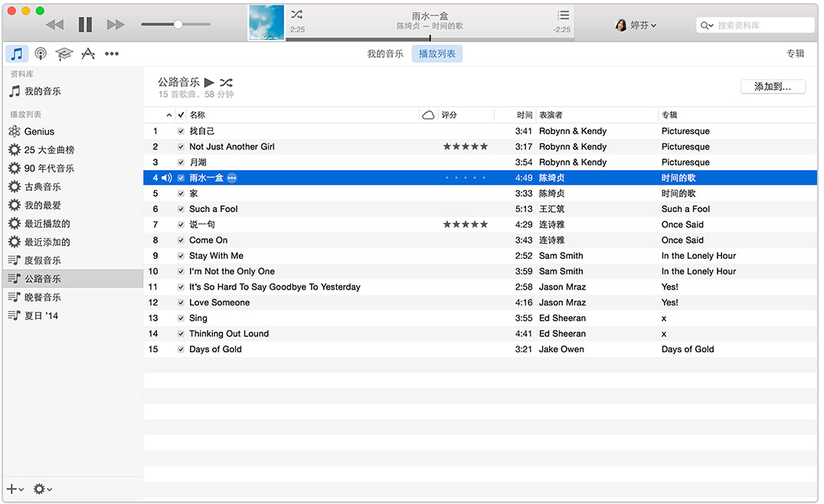Uncheck the checkbox for Sing
The image size is (824, 504).
click(x=181, y=318)
